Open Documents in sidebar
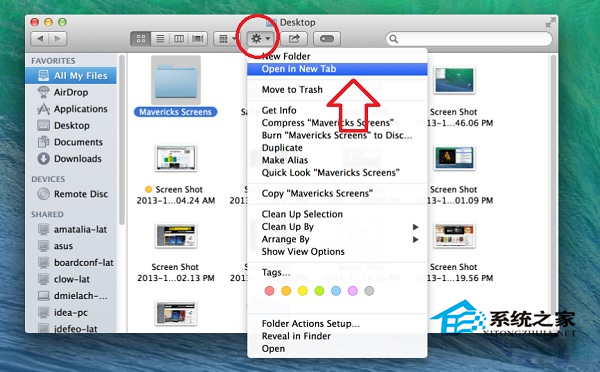Screen dimensions: 600x372 tap(71, 142)
